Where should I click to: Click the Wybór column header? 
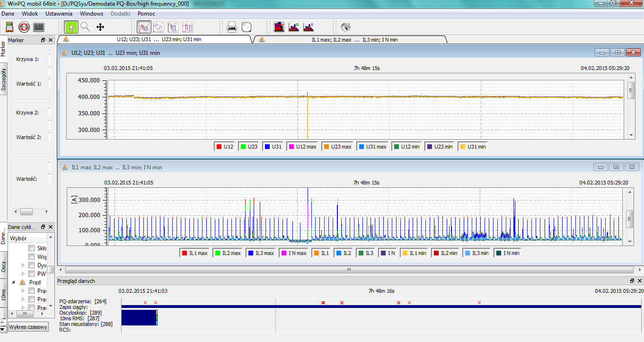tap(27, 238)
